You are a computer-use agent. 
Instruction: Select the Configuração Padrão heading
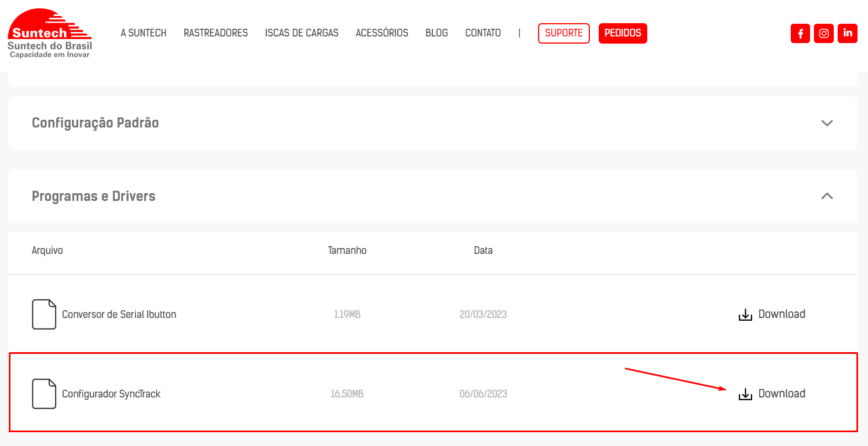pyautogui.click(x=95, y=123)
